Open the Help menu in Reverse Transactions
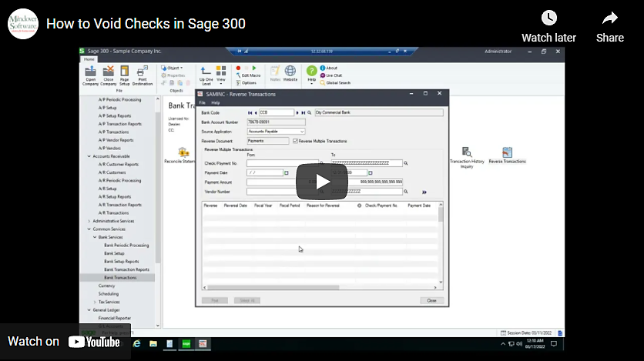 coord(215,102)
